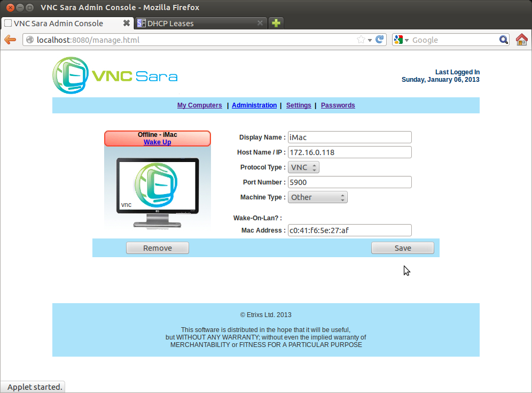Save the iMac computer settings
The height and width of the screenshot is (393, 532).
pos(402,248)
